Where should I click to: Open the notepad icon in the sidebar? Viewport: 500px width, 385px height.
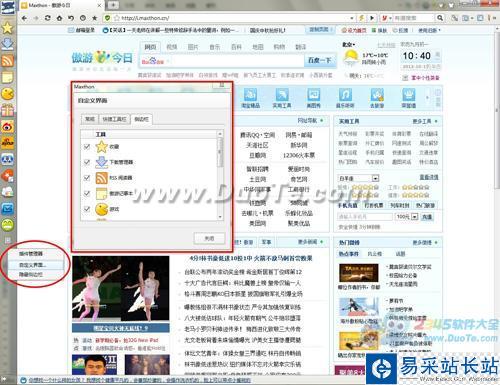7,77
